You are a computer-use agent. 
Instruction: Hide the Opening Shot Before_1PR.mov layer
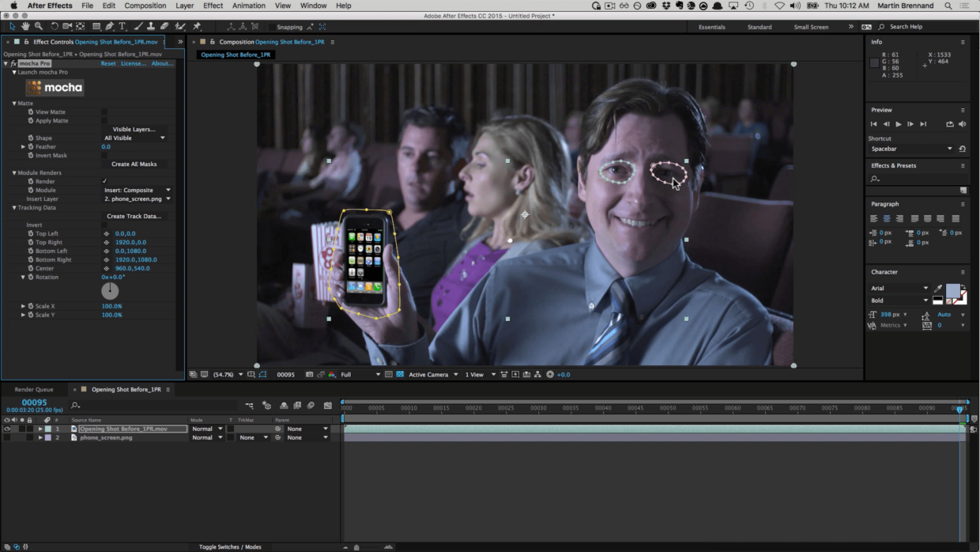pos(6,429)
